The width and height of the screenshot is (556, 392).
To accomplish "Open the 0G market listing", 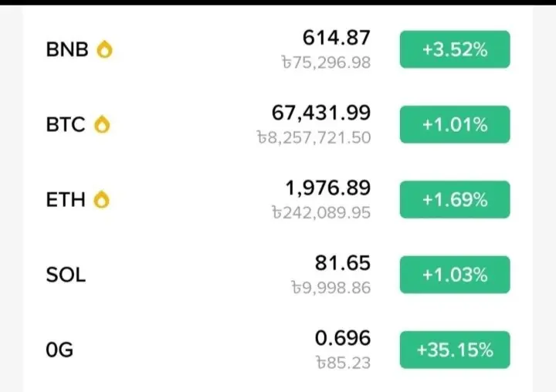I will point(278,350).
